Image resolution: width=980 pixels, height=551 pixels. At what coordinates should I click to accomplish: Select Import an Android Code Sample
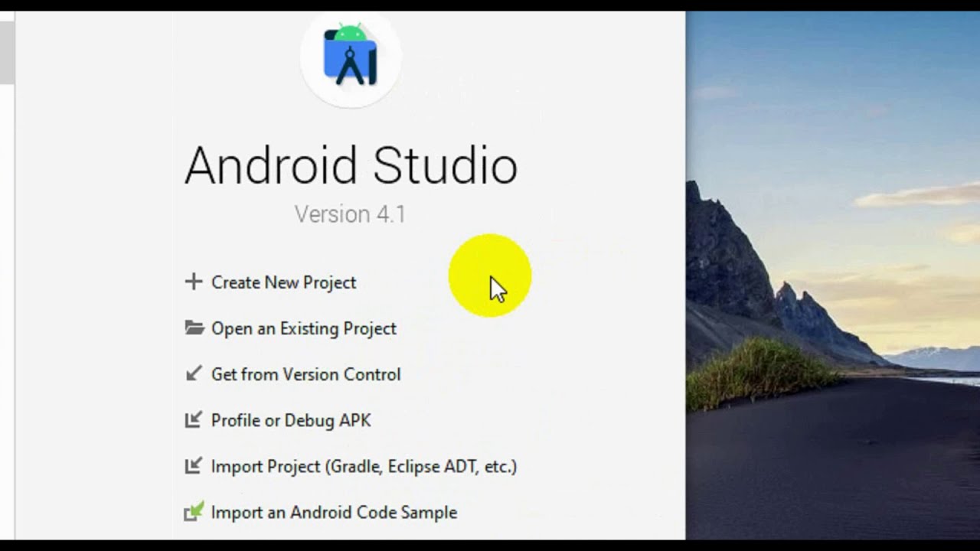pyautogui.click(x=334, y=512)
